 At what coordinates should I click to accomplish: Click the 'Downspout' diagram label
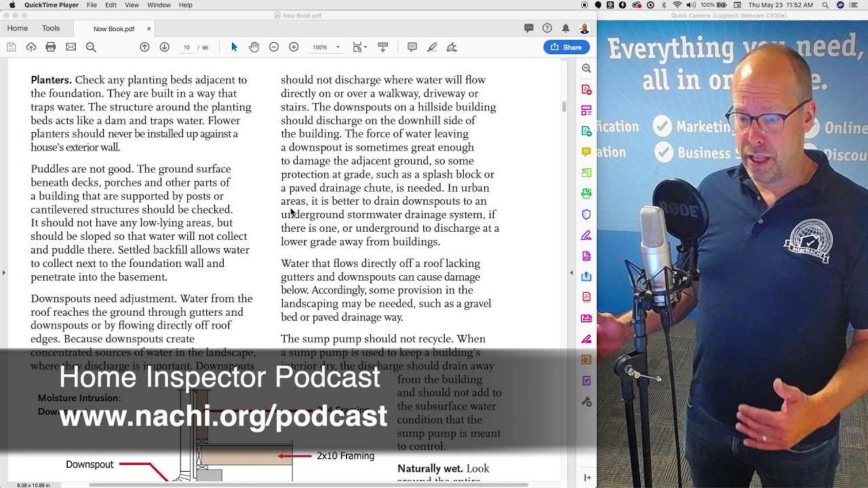[90, 465]
